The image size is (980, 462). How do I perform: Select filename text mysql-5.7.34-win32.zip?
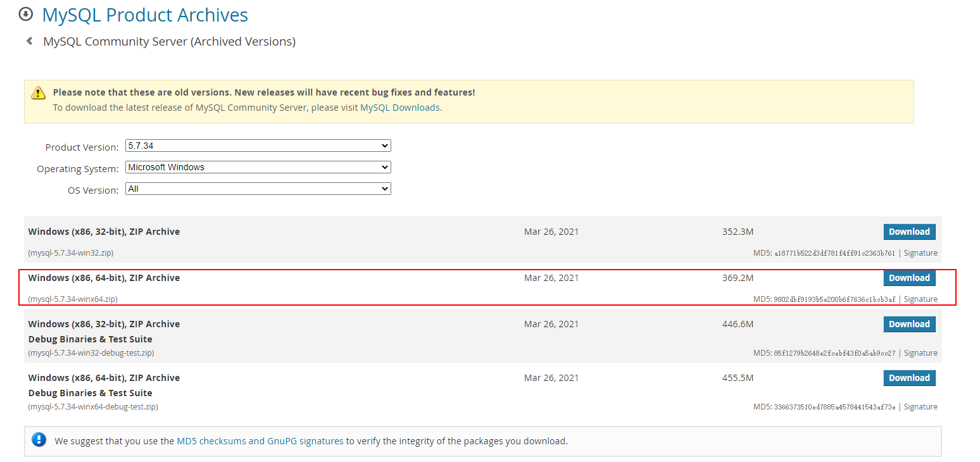[71, 253]
